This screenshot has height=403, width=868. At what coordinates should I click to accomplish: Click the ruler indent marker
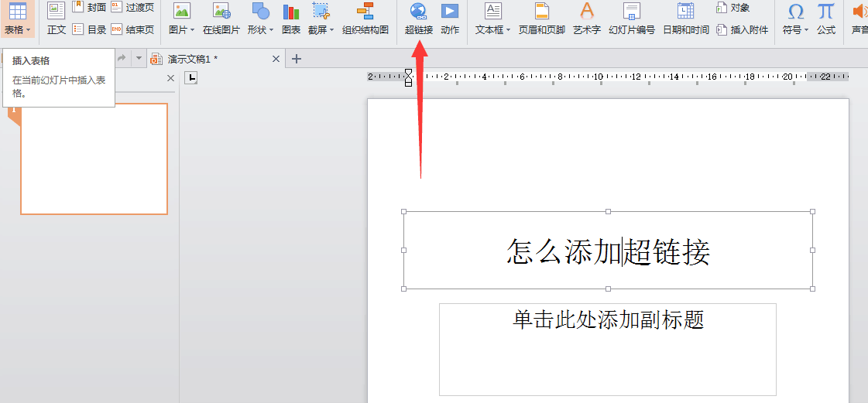click(x=409, y=77)
